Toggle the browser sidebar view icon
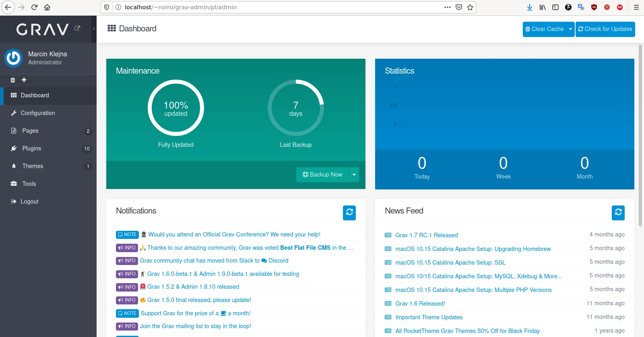This screenshot has width=644, height=337. click(x=555, y=7)
